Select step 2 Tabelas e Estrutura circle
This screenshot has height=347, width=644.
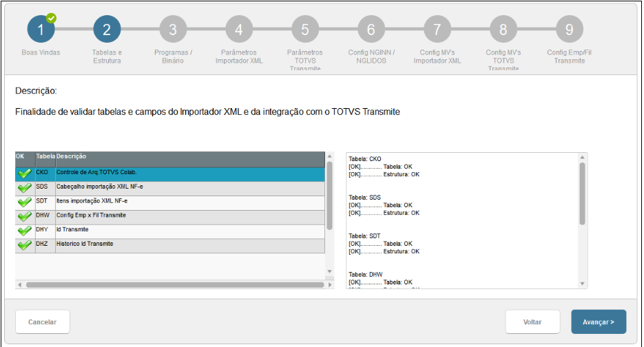107,29
